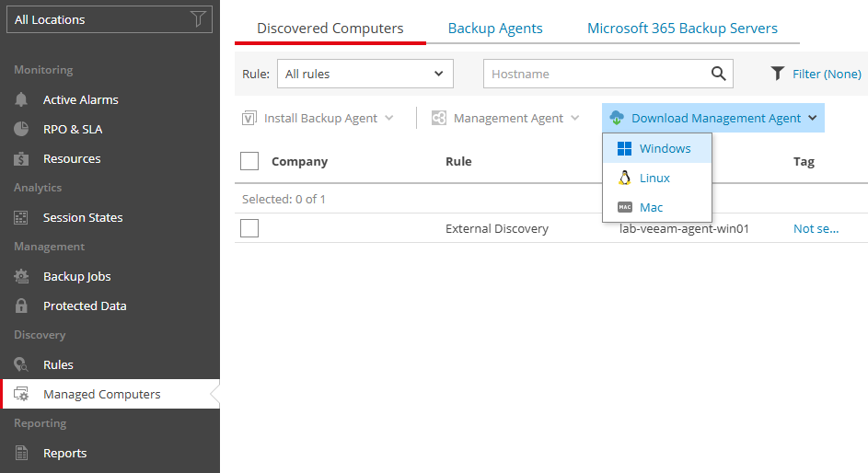Image resolution: width=868 pixels, height=473 pixels.
Task: Click the Protected Data lock icon
Action: coord(21,306)
